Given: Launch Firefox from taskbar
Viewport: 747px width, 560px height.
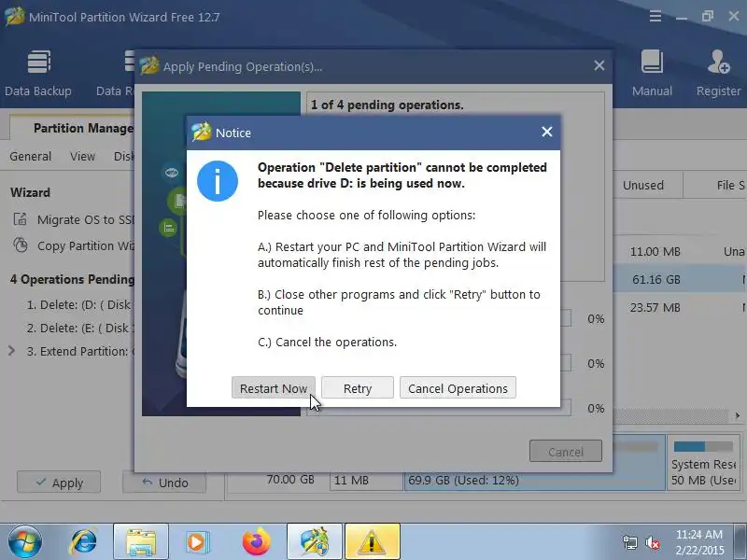Looking at the screenshot, I should (256, 541).
